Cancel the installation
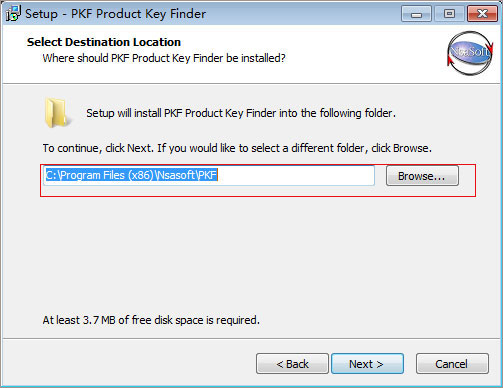This screenshot has height=388, width=503. [452, 364]
